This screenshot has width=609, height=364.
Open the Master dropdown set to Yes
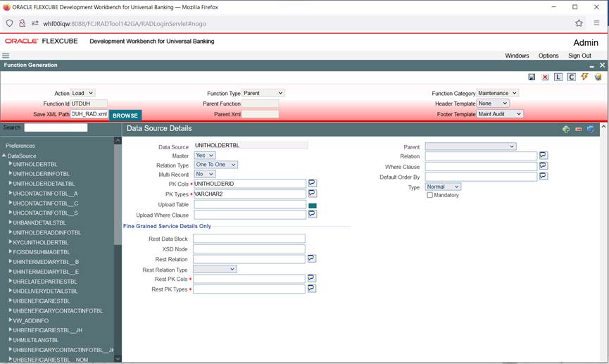(204, 156)
